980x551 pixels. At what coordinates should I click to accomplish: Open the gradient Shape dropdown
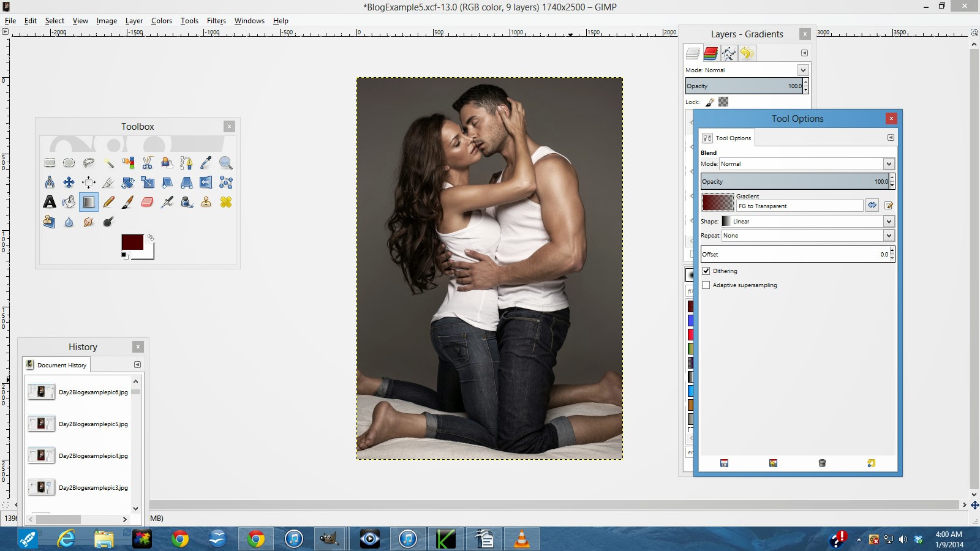tap(888, 221)
